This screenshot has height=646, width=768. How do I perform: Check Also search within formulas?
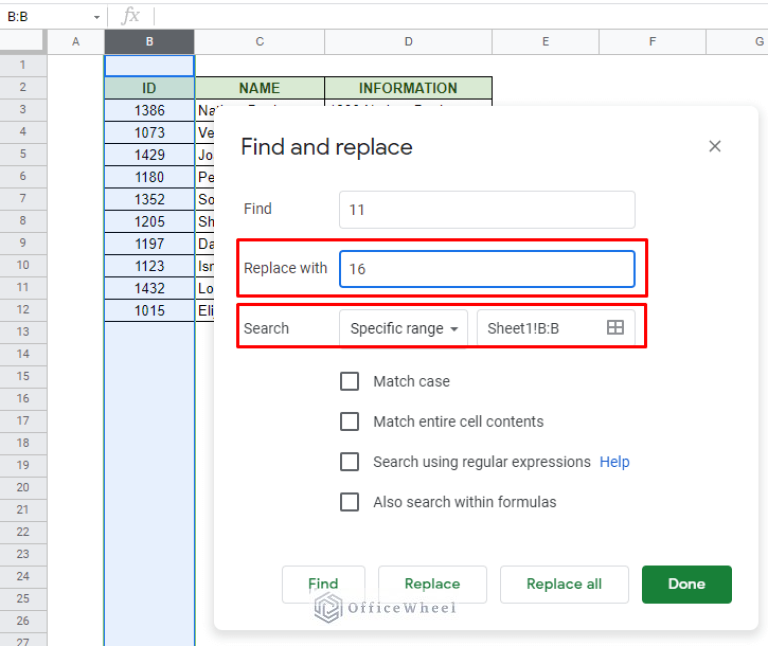pyautogui.click(x=349, y=502)
